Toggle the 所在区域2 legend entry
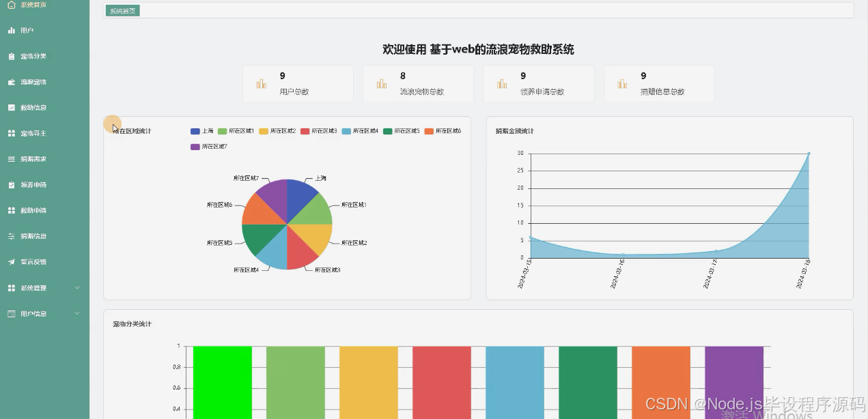The height and width of the screenshot is (419, 868). [278, 131]
